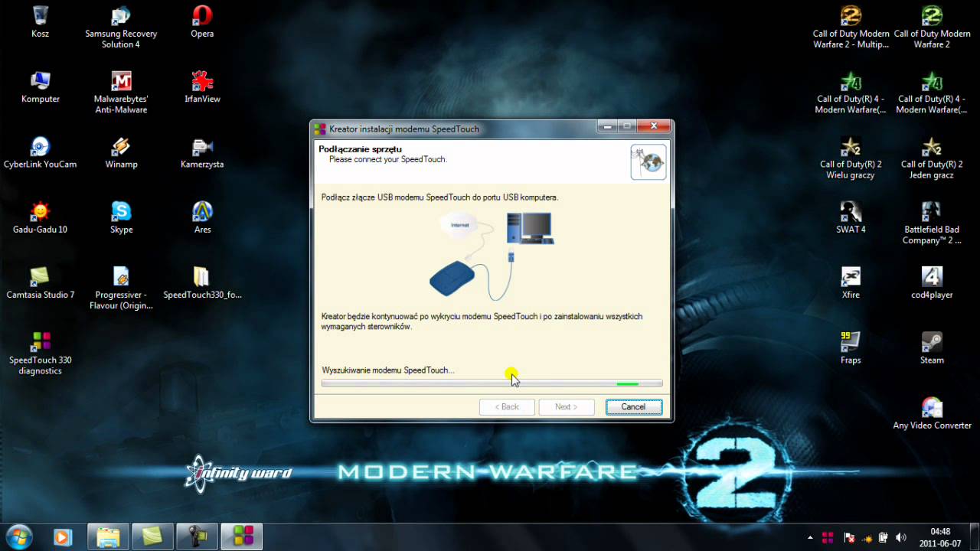Click the 'Podłączanie sprzętu' heading
Viewport: 980px width, 551px height.
[360, 149]
